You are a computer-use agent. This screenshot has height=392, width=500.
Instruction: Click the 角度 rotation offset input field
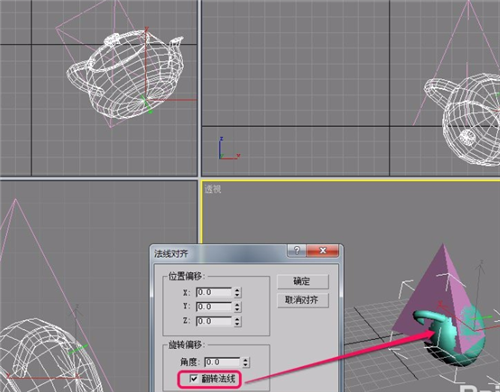click(x=222, y=362)
